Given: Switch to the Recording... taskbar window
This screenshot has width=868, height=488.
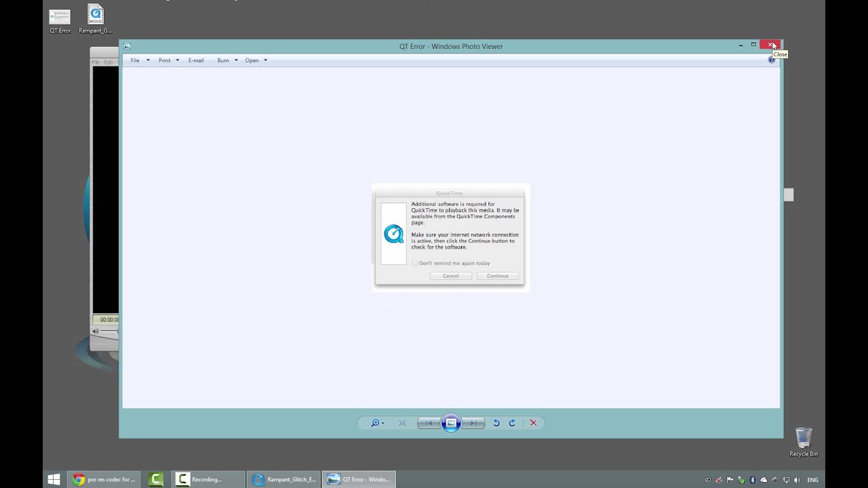Looking at the screenshot, I should [x=208, y=479].
